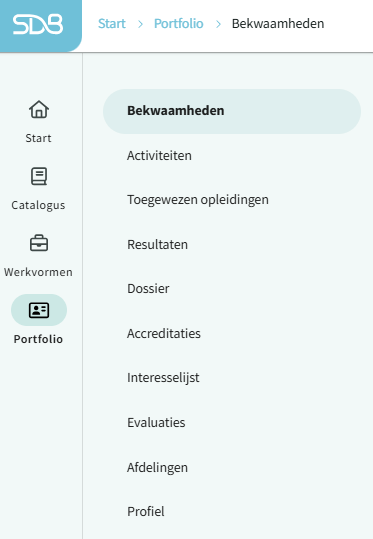Open the Evaluaties menu item
The width and height of the screenshot is (373, 539).
tap(232, 423)
